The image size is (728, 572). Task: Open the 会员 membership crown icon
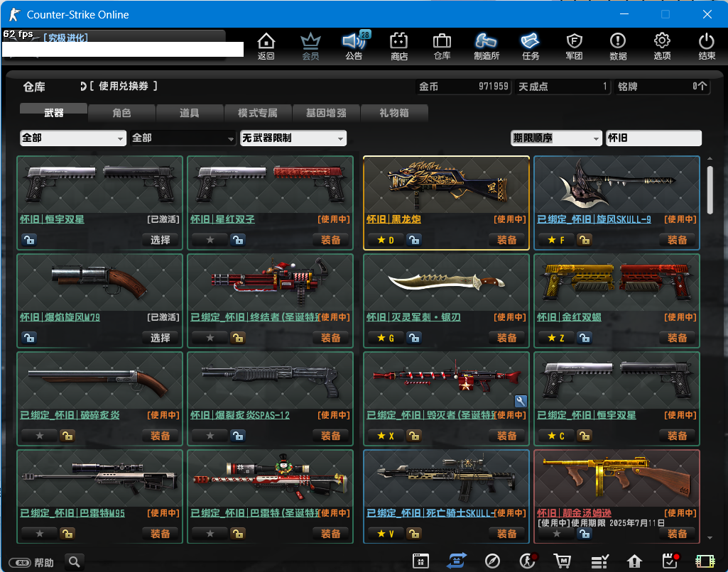pyautogui.click(x=310, y=46)
